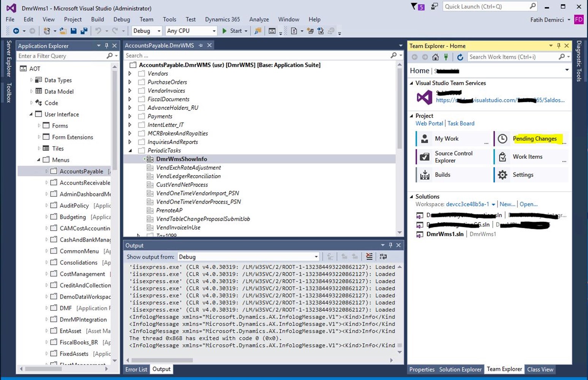
Task: Start debugging with the green Start button
Action: pyautogui.click(x=232, y=31)
